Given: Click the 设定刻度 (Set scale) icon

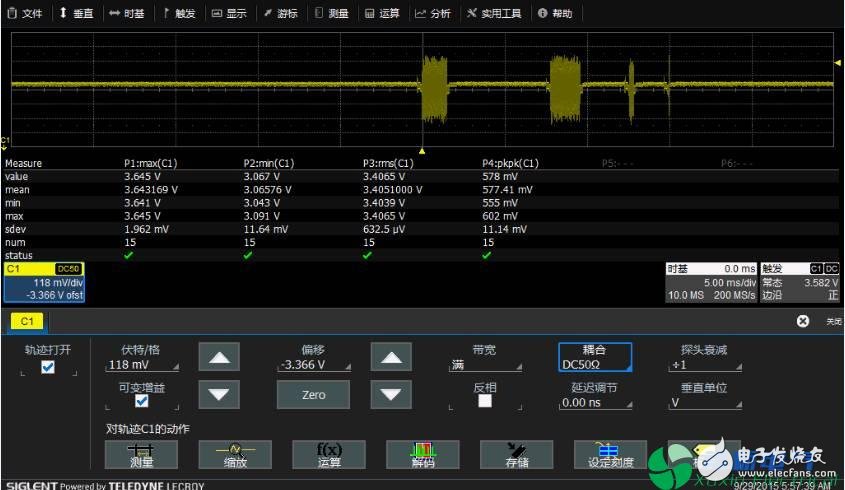Looking at the screenshot, I should coord(610,454).
